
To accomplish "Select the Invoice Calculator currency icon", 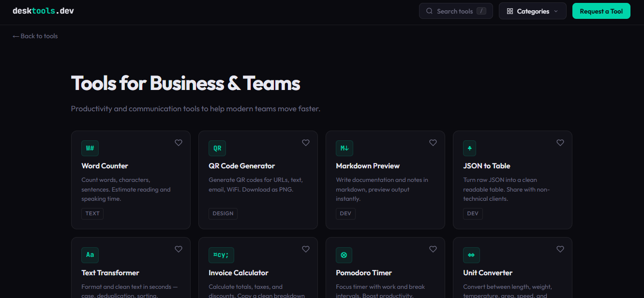I will click(221, 255).
